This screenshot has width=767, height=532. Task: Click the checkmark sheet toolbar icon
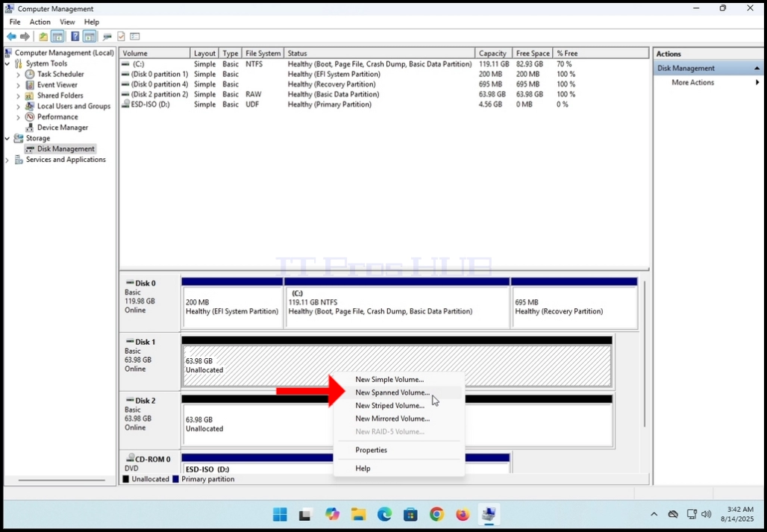(121, 37)
